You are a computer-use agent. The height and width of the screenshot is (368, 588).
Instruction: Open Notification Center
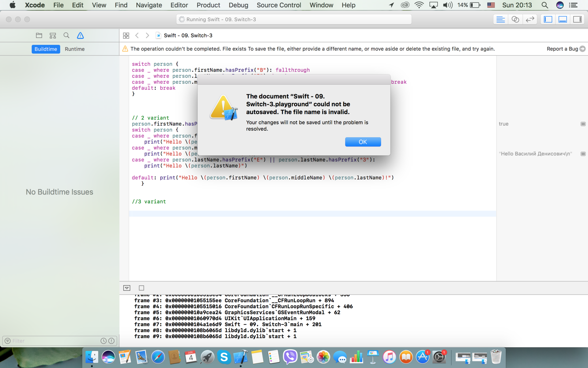click(x=573, y=5)
